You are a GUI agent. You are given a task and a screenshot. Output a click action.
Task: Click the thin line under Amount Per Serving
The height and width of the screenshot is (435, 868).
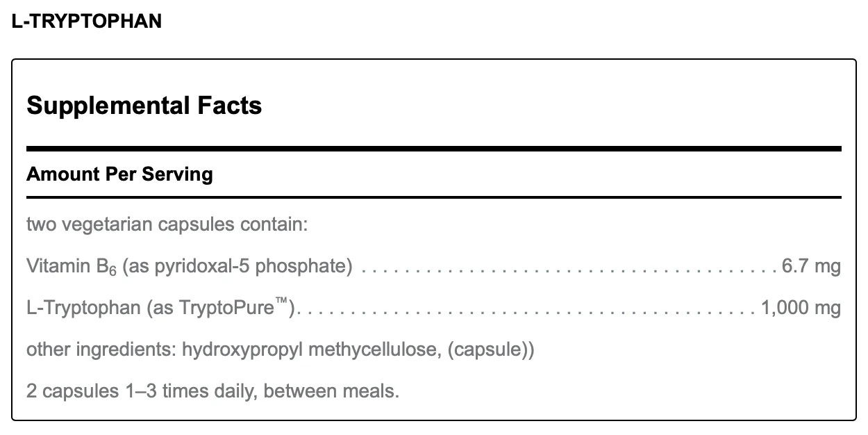pos(433,197)
